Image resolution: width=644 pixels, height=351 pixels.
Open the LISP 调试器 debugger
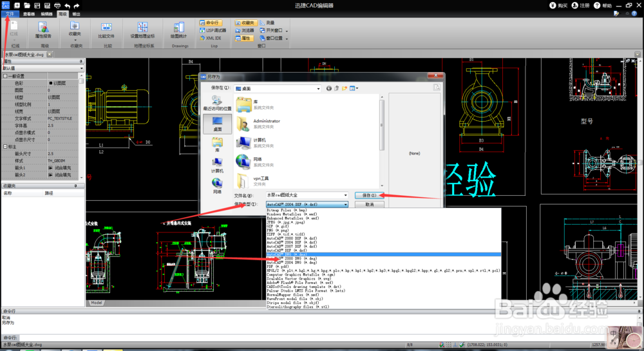pyautogui.click(x=213, y=30)
